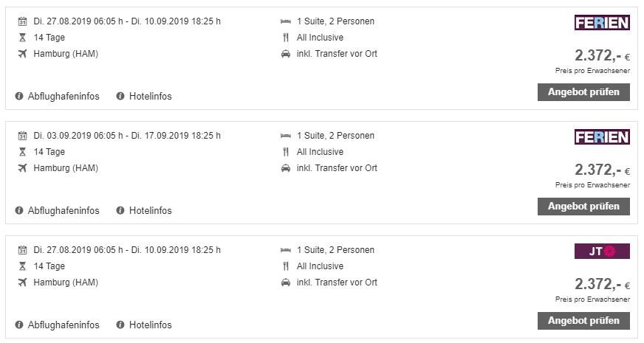
Task: Click the JT logo in third offer
Action: pos(602,252)
